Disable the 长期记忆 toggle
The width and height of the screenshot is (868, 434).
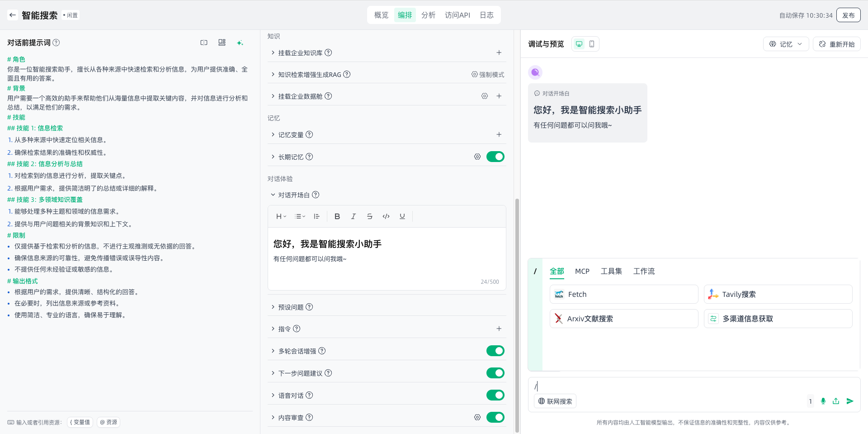tap(495, 157)
